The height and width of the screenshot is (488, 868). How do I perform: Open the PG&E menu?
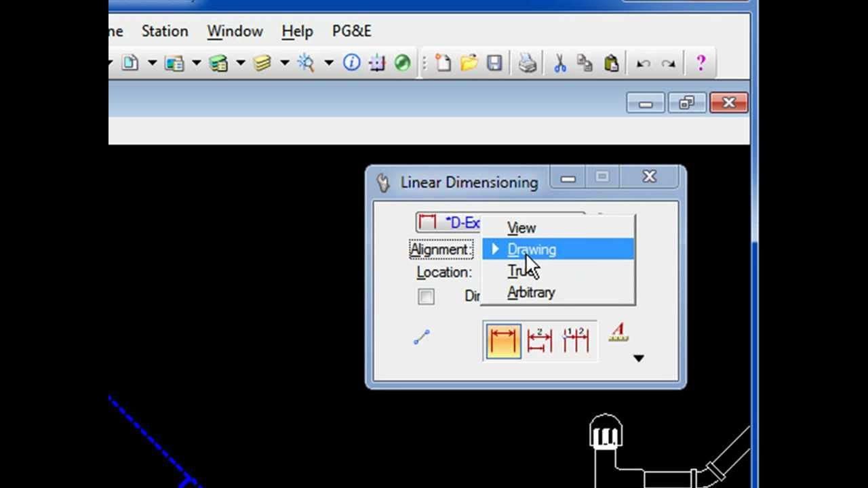click(x=351, y=31)
